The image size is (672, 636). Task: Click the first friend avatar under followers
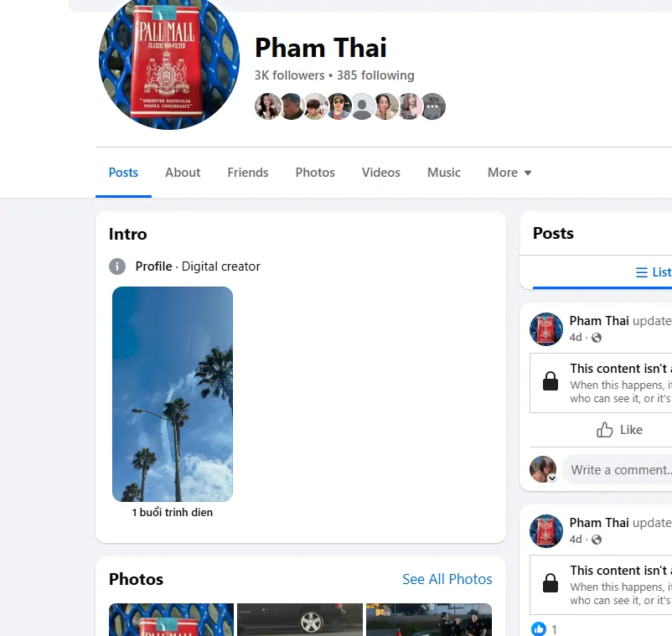pos(268,106)
